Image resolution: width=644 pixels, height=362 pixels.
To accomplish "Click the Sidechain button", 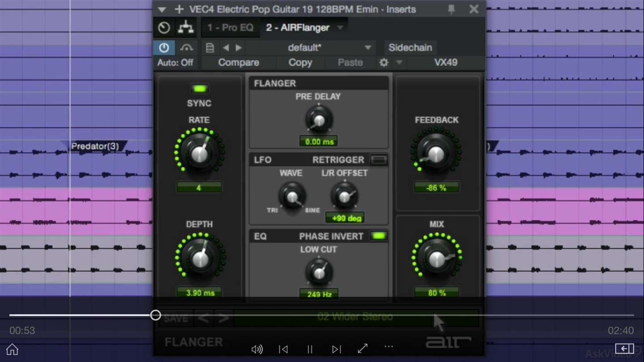I will [x=410, y=48].
